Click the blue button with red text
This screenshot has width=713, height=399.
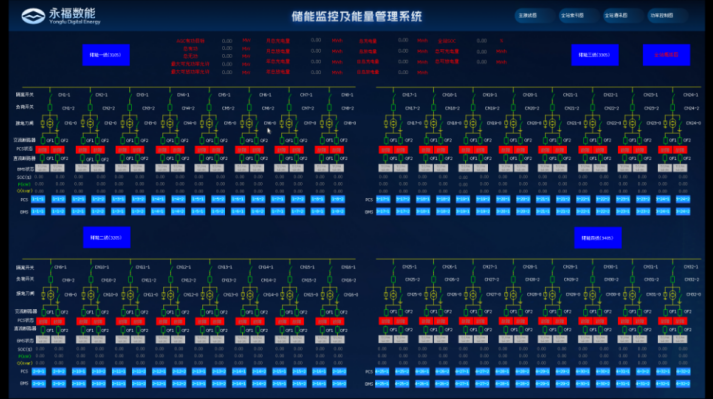(x=666, y=55)
